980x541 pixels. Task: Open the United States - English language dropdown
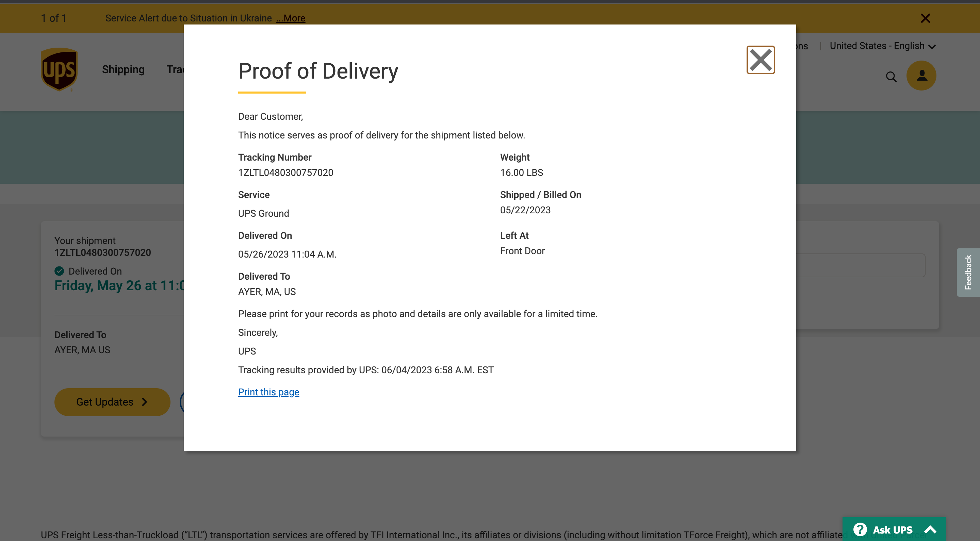pyautogui.click(x=882, y=46)
